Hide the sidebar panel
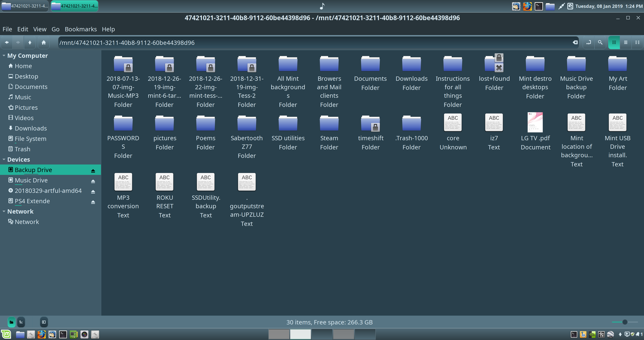 (44, 322)
